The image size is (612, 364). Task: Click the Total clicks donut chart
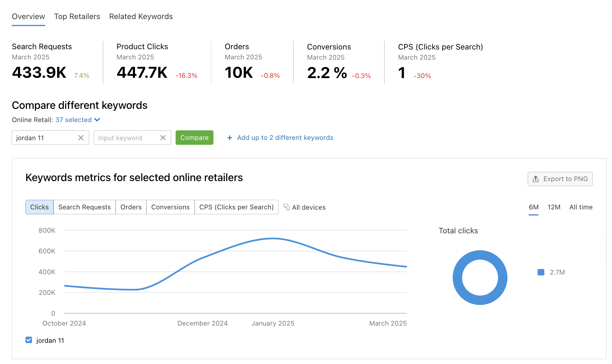479,277
